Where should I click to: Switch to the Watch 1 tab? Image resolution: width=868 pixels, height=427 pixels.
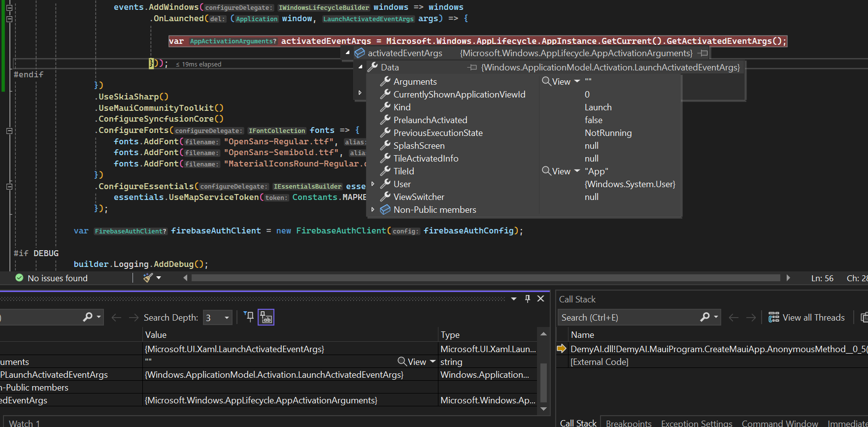click(25, 423)
